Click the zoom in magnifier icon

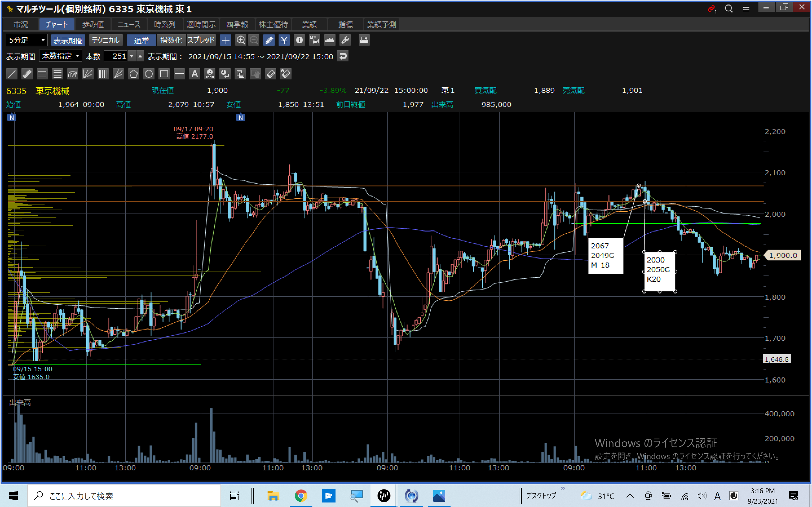240,40
